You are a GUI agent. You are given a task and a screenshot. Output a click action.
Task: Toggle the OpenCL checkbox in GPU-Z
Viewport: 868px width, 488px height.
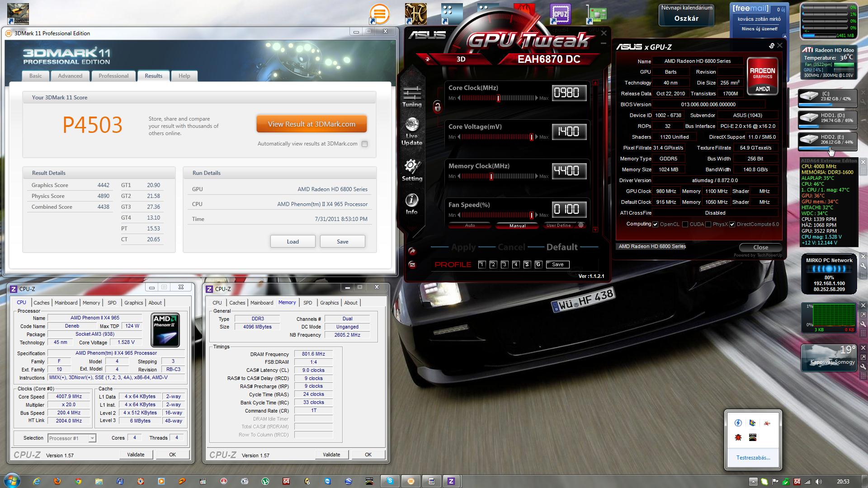(x=655, y=224)
